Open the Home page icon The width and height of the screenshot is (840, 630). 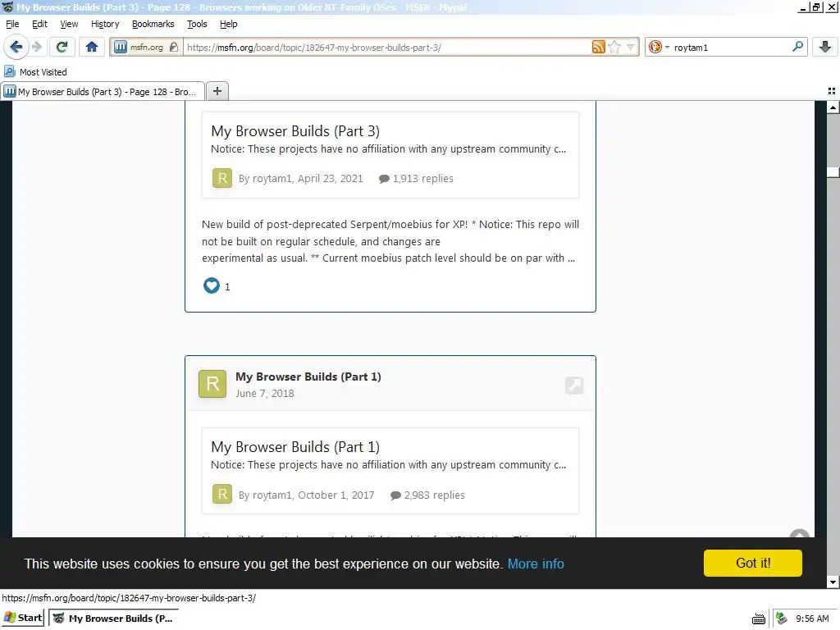point(92,47)
